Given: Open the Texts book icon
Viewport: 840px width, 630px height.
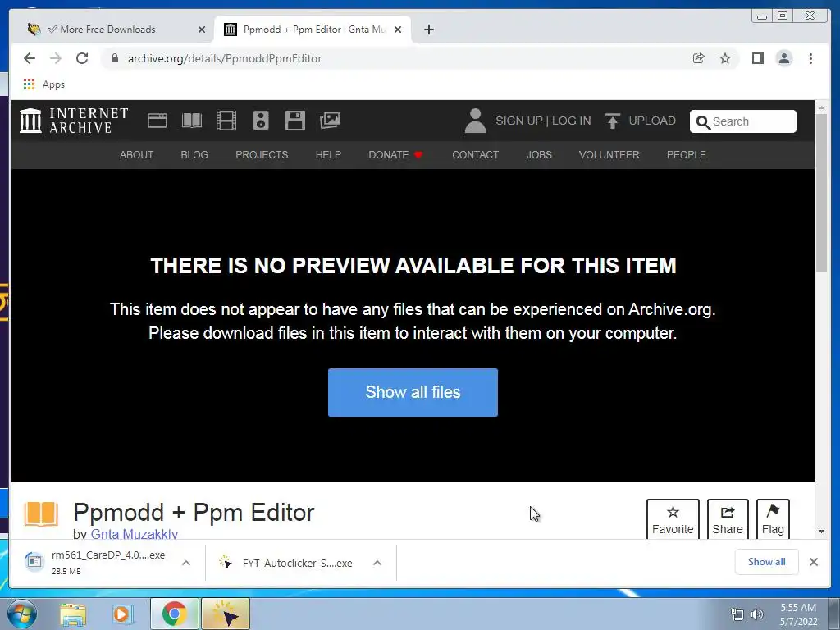Looking at the screenshot, I should [x=192, y=121].
